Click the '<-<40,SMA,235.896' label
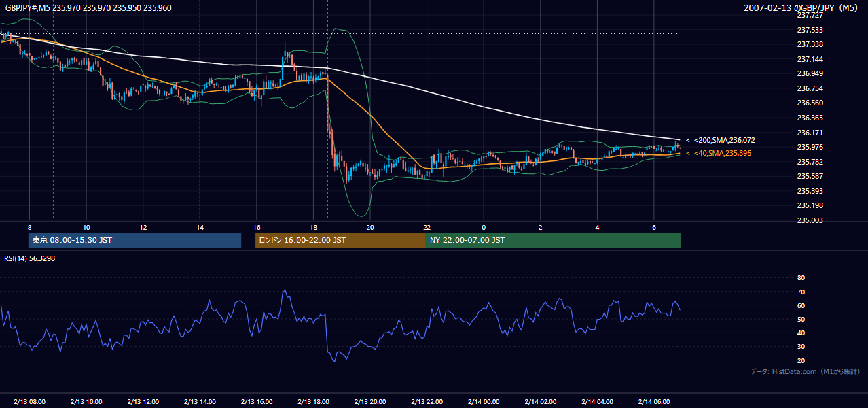The image size is (868, 408). tap(718, 153)
